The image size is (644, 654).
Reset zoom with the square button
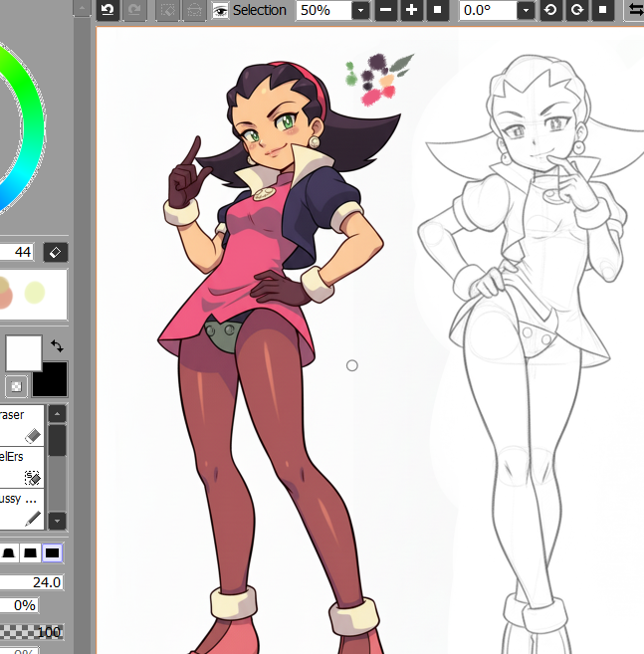[438, 10]
